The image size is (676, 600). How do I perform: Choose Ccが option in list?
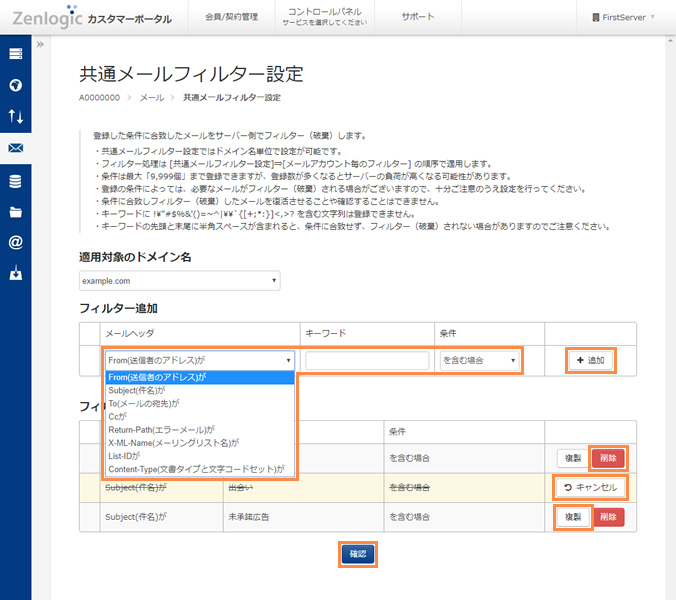(x=200, y=417)
